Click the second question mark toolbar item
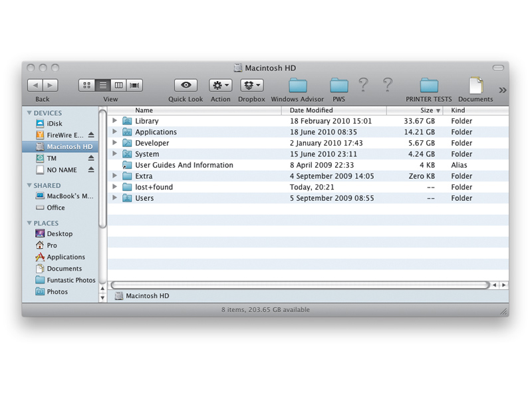The height and width of the screenshot is (399, 532). click(388, 85)
